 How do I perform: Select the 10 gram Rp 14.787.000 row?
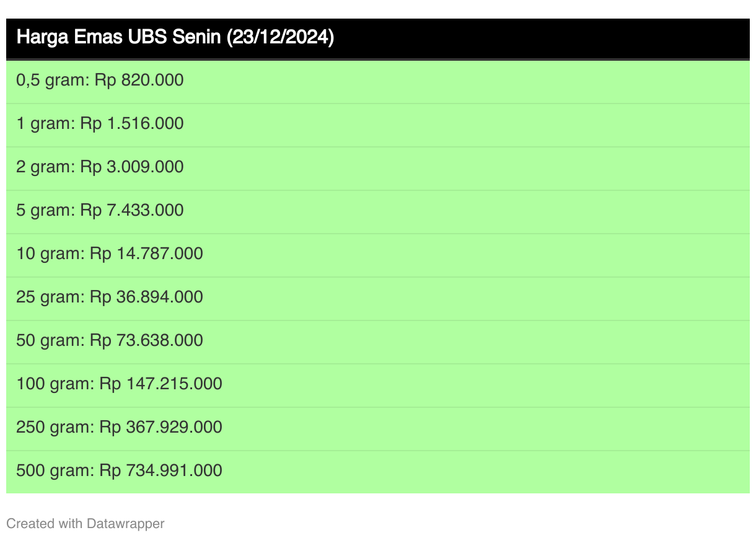point(378,255)
